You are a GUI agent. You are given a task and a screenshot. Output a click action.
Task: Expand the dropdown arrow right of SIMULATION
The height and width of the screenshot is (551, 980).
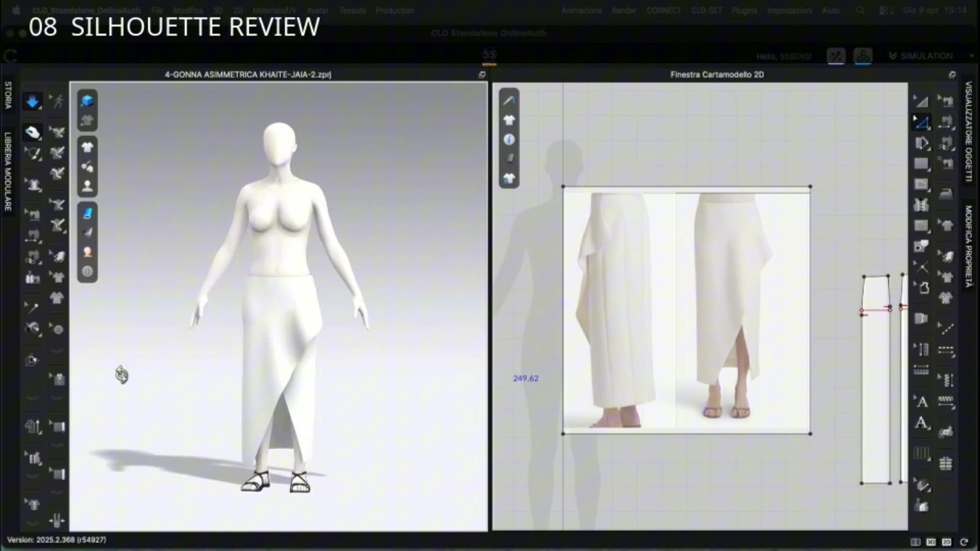[971, 56]
